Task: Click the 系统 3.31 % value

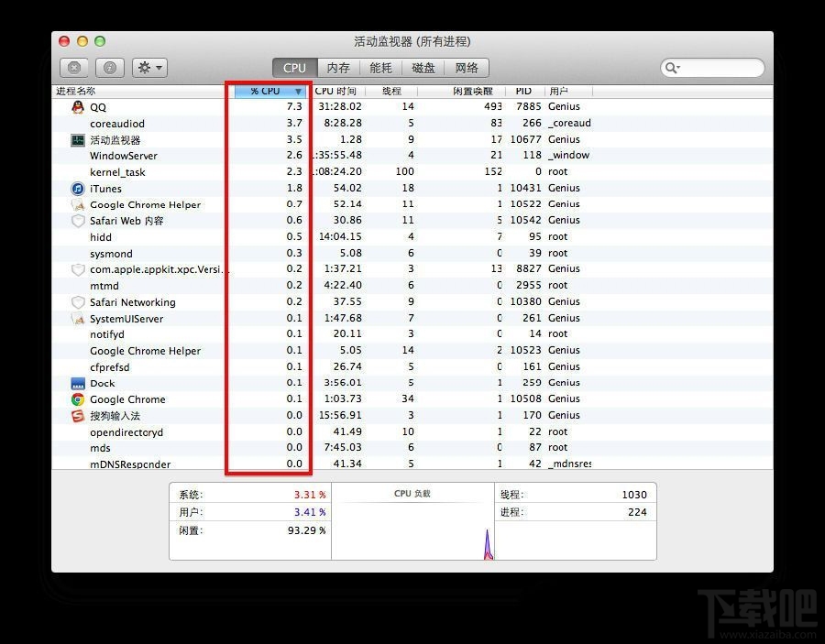Action: point(310,495)
